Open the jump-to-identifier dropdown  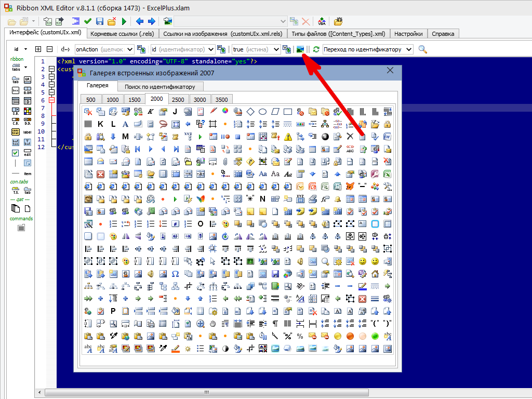coord(408,49)
